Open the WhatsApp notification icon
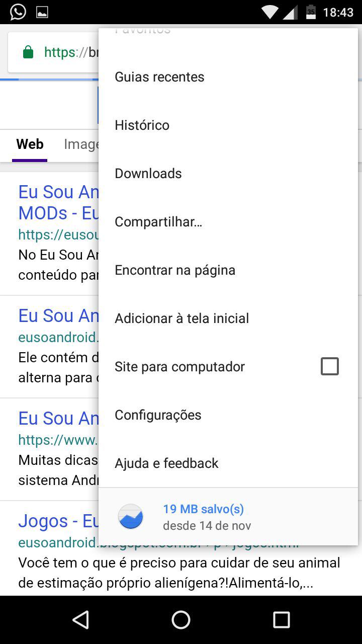Screen dimensions: 362x644 [18, 12]
